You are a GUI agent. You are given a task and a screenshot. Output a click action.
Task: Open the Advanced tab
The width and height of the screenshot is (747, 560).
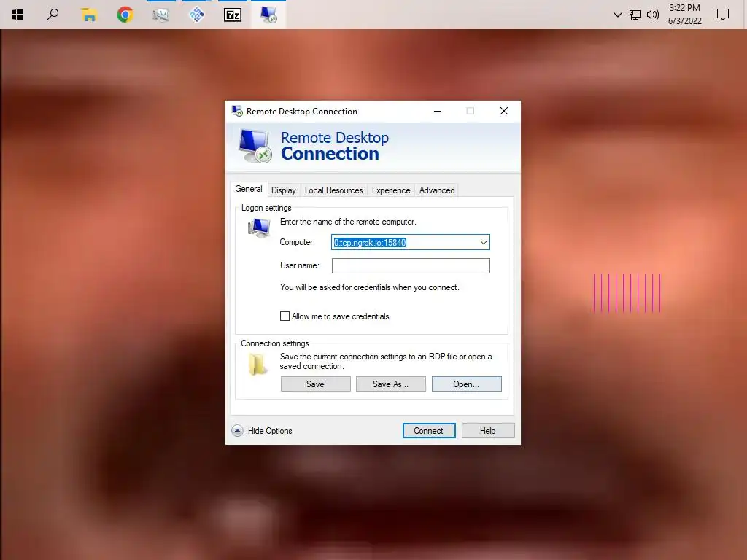pos(437,190)
